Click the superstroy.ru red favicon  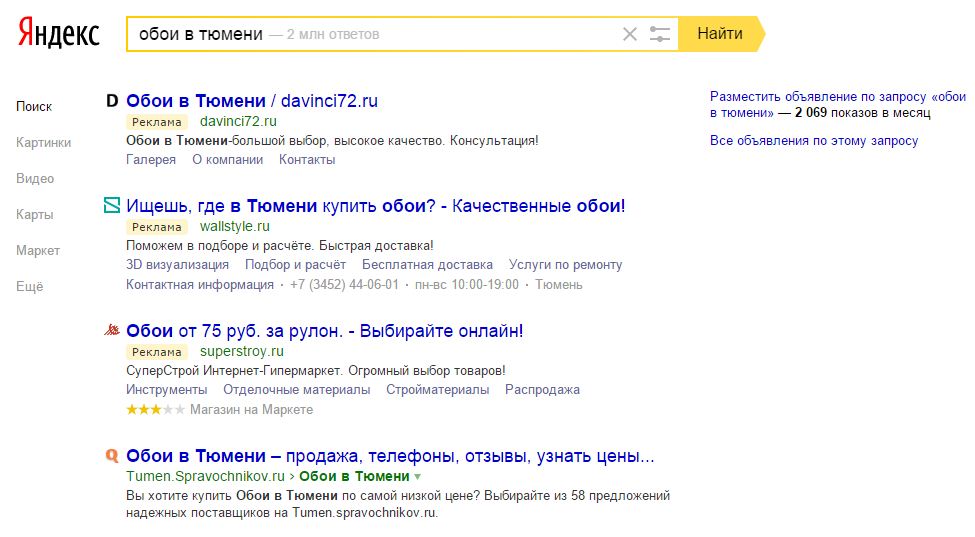coord(112,330)
